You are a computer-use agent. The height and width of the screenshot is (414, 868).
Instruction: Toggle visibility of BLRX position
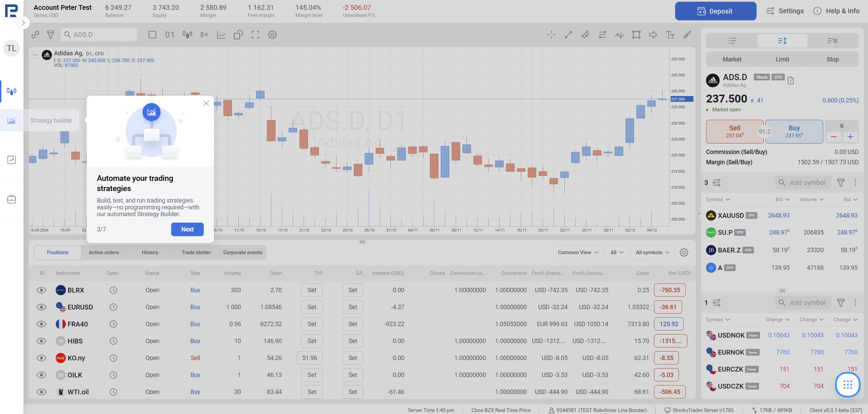[41, 290]
